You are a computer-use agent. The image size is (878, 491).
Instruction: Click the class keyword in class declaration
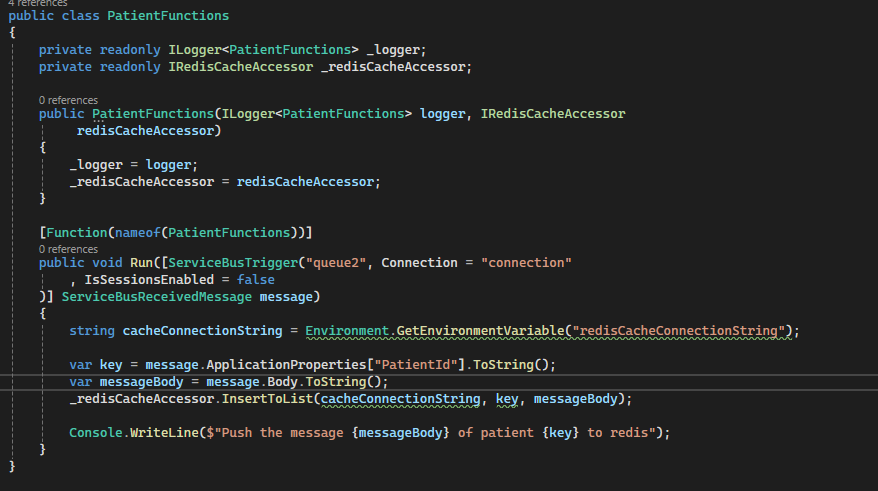pyautogui.click(x=83, y=16)
